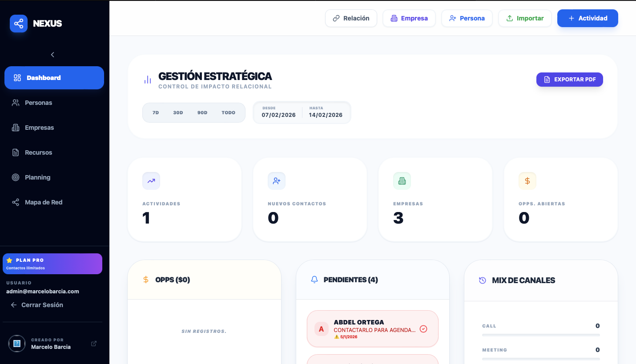
Task: Go to Empresas in the sidebar
Action: tap(39, 128)
